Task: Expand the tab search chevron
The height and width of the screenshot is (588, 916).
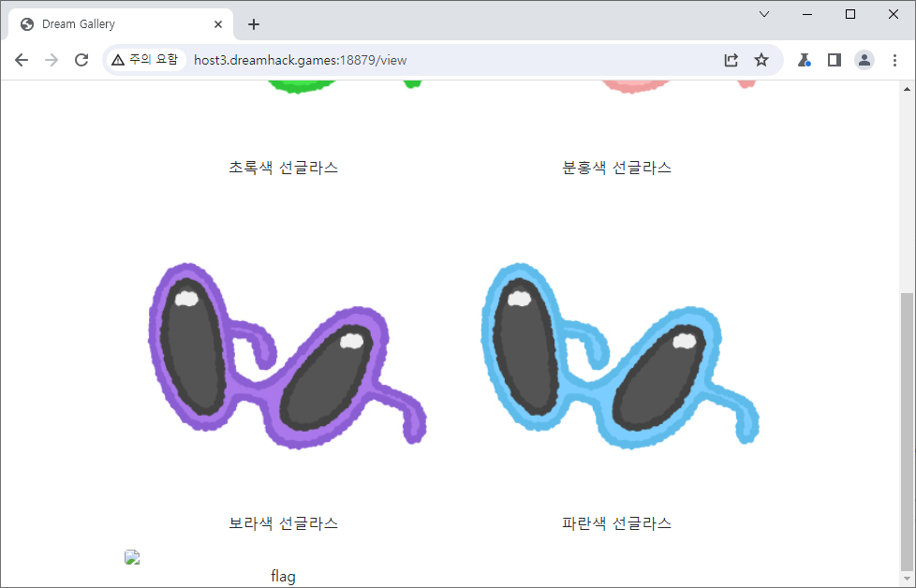Action: (x=764, y=14)
